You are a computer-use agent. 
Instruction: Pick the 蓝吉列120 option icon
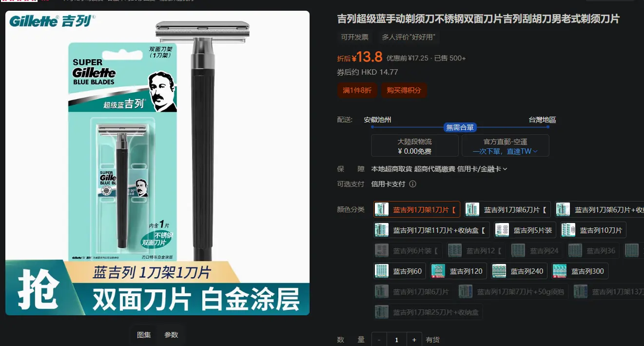pyautogui.click(x=438, y=271)
